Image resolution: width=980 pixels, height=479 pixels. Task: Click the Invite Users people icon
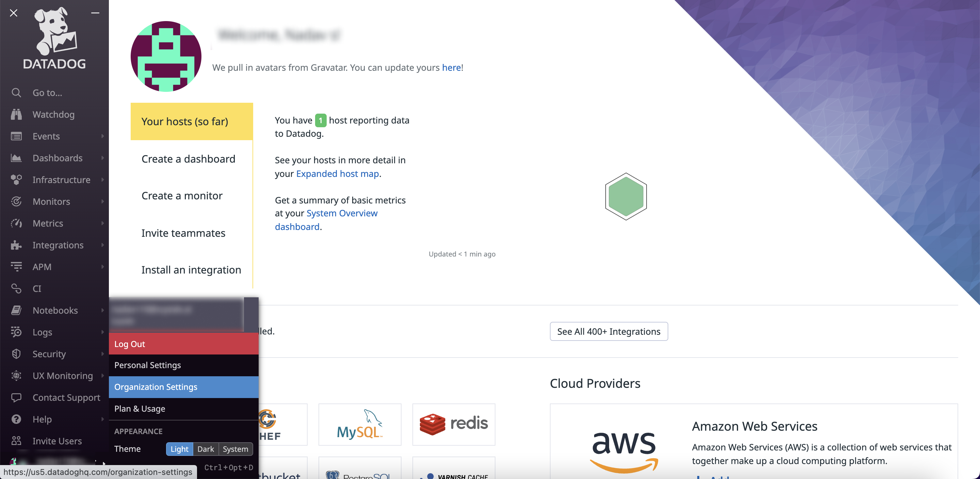pos(16,441)
